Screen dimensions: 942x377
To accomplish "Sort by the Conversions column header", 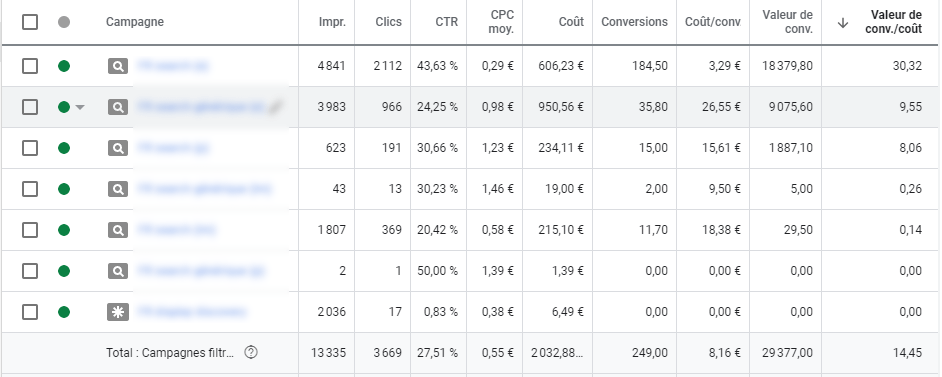I will (x=634, y=22).
